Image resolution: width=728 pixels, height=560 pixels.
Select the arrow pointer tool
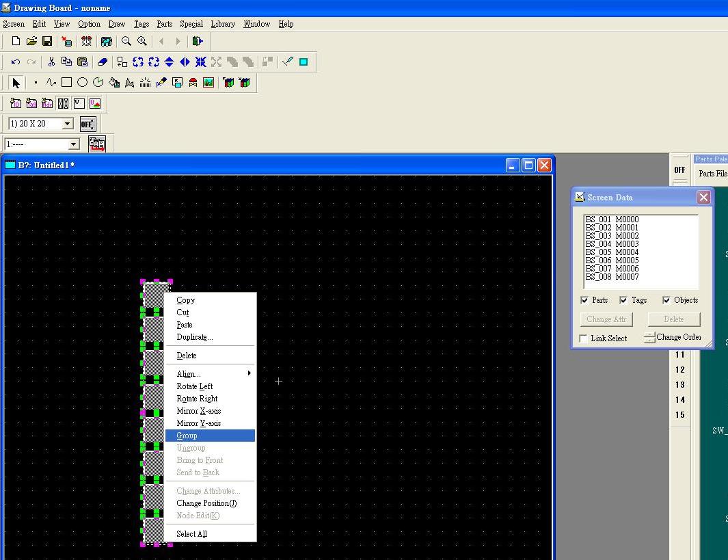click(16, 83)
